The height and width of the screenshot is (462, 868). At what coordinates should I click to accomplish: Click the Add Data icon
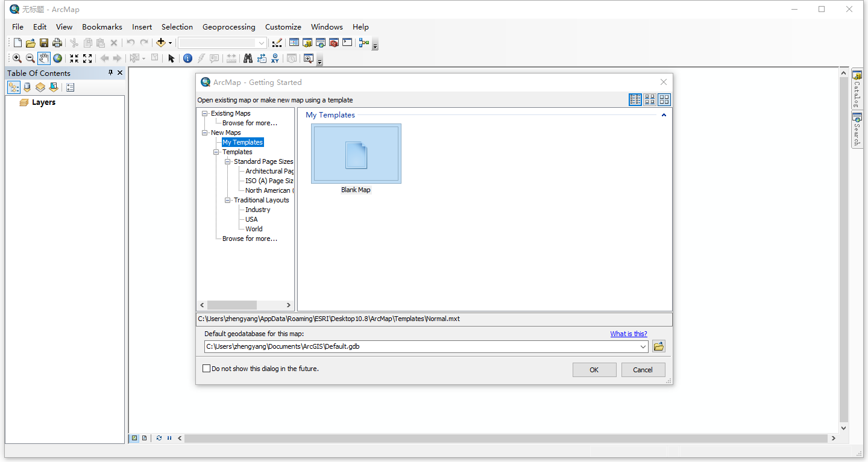coord(160,43)
